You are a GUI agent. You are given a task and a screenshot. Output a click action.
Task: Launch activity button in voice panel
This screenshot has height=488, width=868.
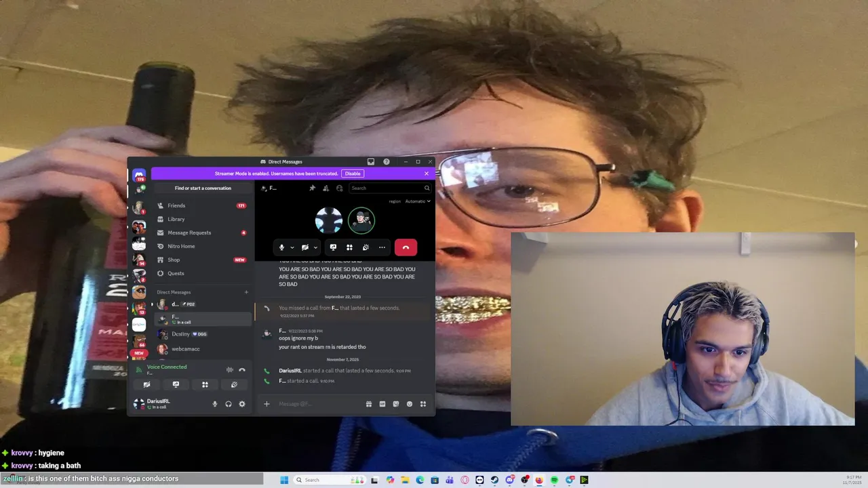pyautogui.click(x=205, y=384)
